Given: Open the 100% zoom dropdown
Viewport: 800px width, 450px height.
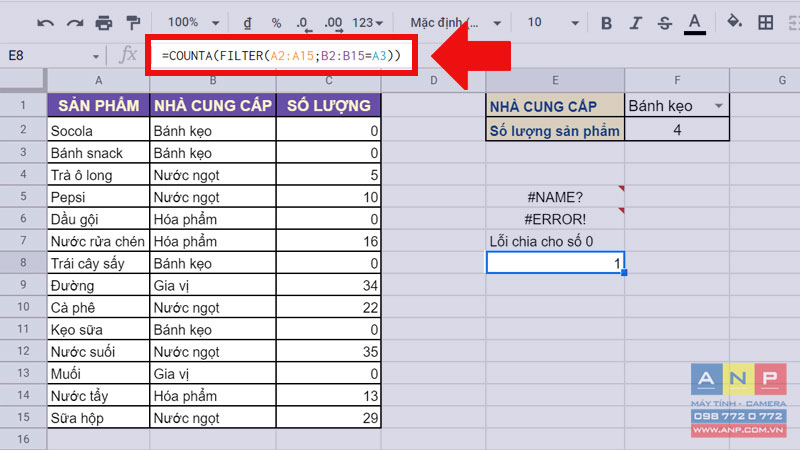Looking at the screenshot, I should [x=193, y=22].
